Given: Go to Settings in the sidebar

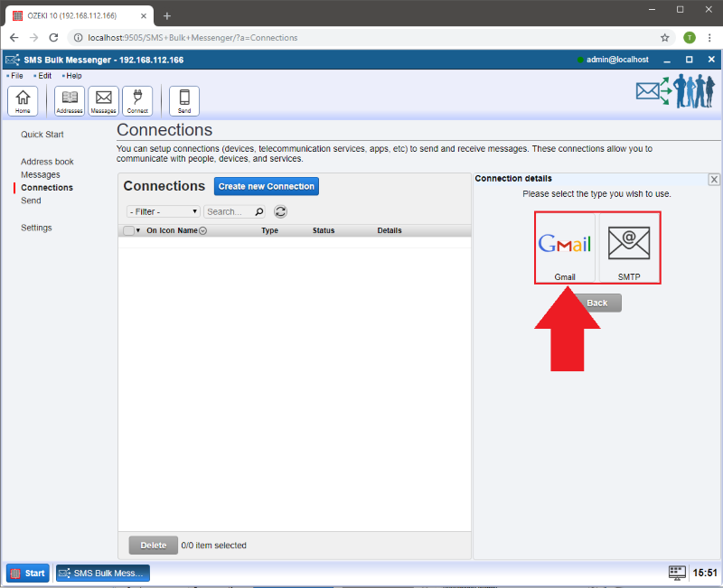Looking at the screenshot, I should coord(36,228).
